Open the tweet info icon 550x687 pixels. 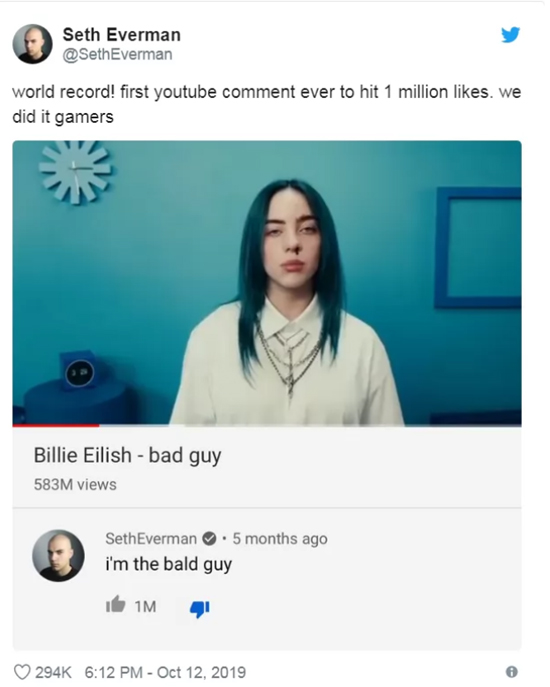(511, 672)
